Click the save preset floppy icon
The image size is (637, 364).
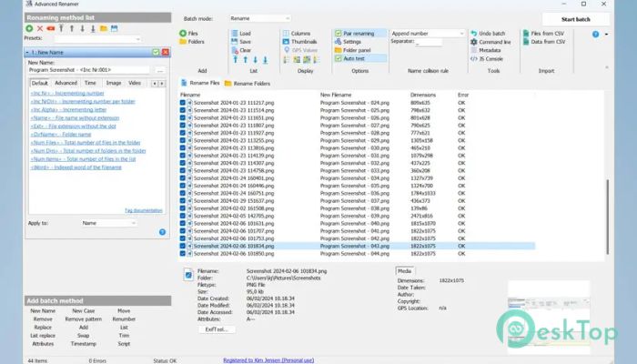114,28
